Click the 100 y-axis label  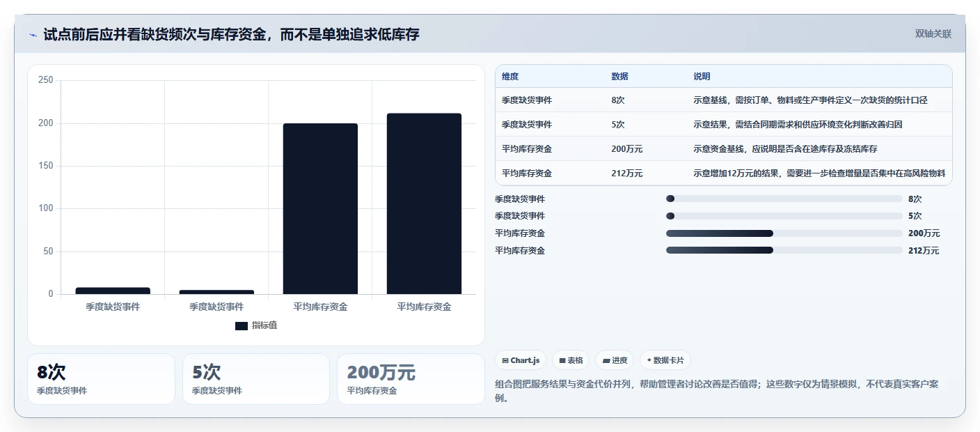click(46, 208)
